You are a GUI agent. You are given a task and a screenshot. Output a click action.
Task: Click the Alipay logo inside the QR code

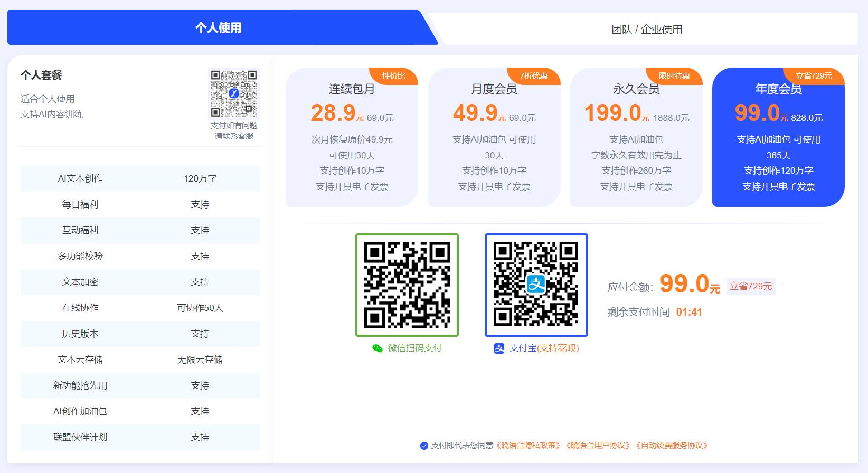tap(536, 285)
